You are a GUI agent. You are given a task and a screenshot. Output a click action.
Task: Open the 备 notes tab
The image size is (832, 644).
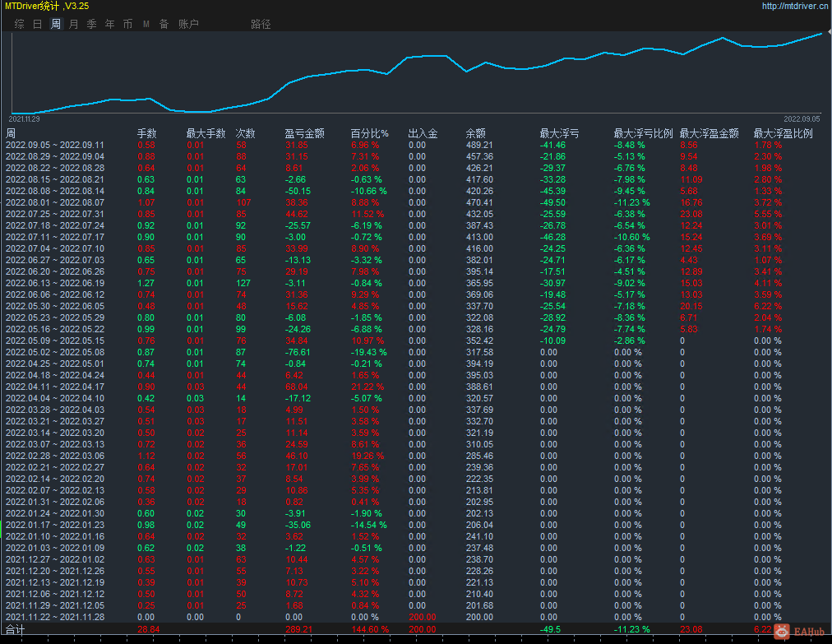pos(164,24)
